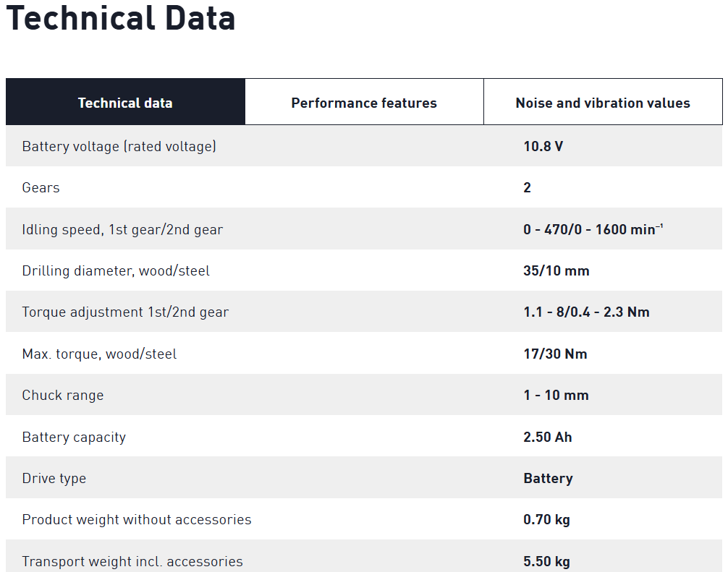The width and height of the screenshot is (728, 572).
Task: Click the Transport weight incl. accessories label
Action: [132, 562]
